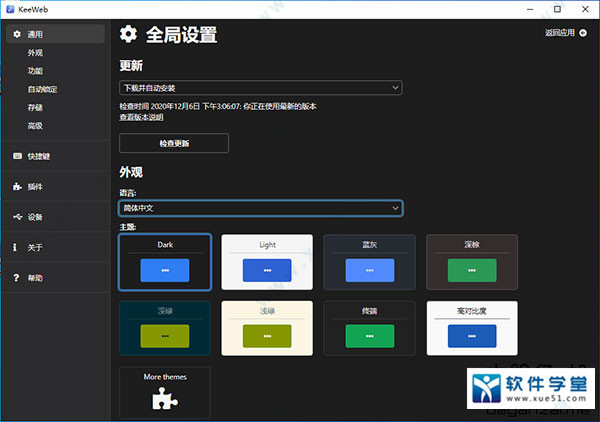Click the 更新 section heading
600x422 pixels.
click(x=131, y=65)
